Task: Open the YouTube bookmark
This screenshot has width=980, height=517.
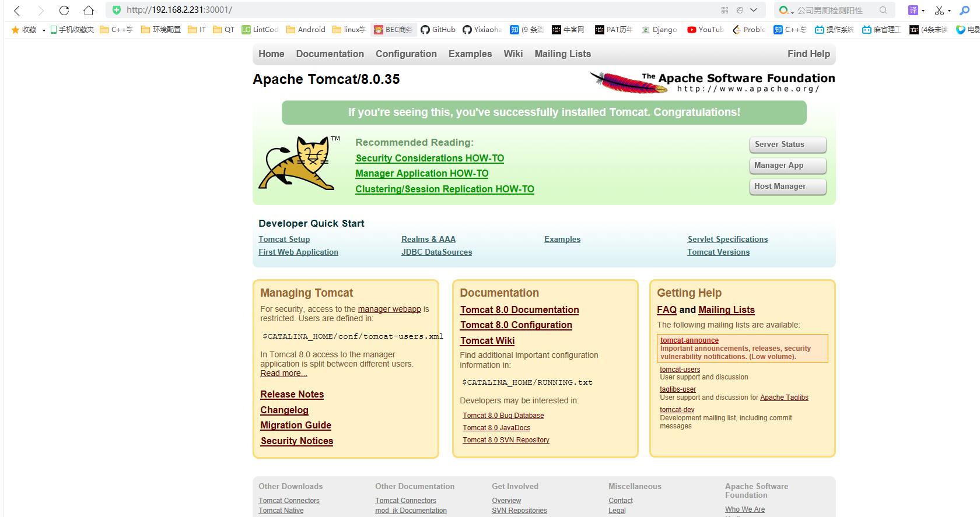Action: (x=705, y=30)
